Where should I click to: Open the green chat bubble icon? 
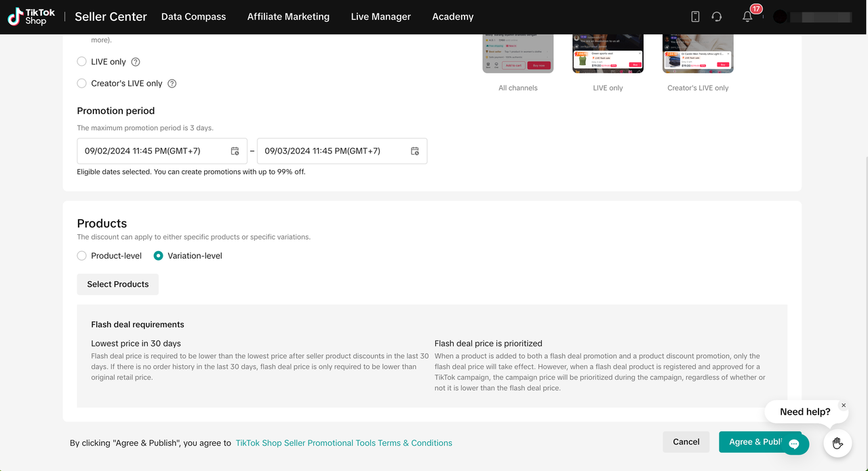tap(794, 444)
